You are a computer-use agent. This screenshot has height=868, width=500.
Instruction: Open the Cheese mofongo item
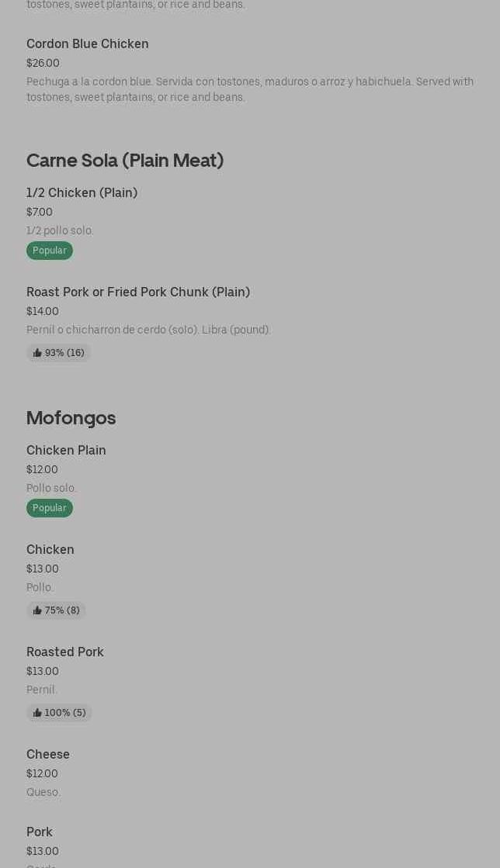pos(48,755)
